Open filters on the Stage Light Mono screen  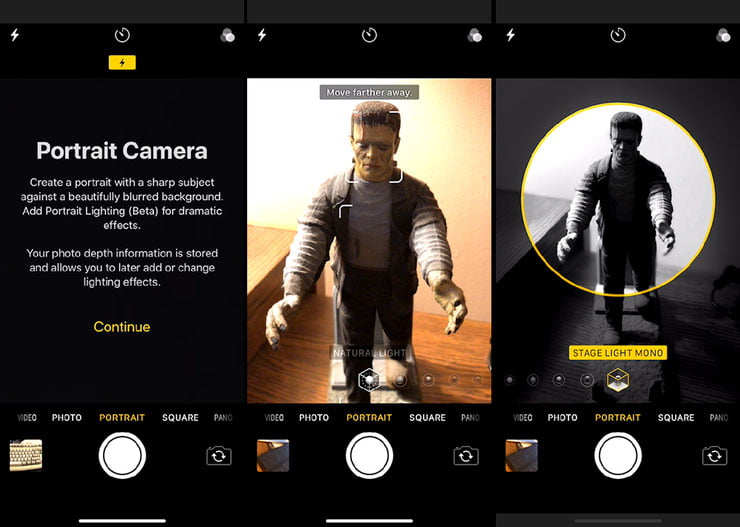[723, 35]
